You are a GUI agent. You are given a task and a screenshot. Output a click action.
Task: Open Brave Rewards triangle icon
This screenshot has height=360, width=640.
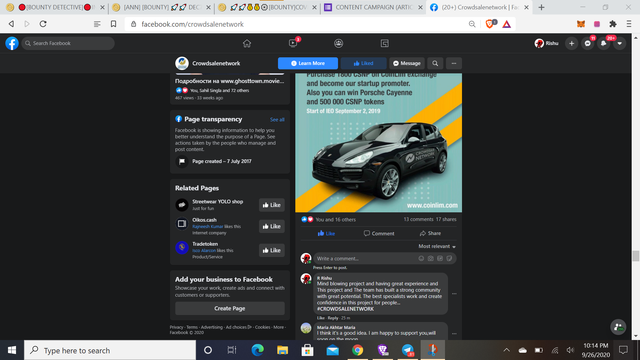[x=507, y=24]
